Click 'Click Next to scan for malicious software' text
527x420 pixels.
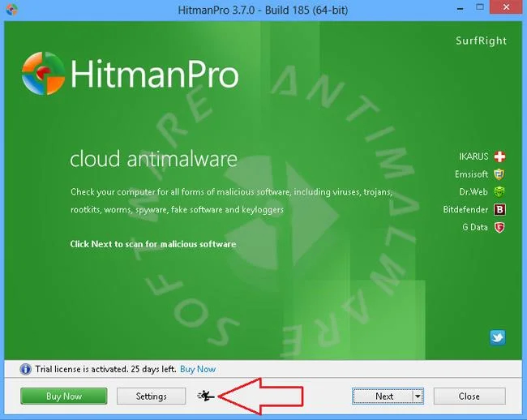(x=153, y=244)
